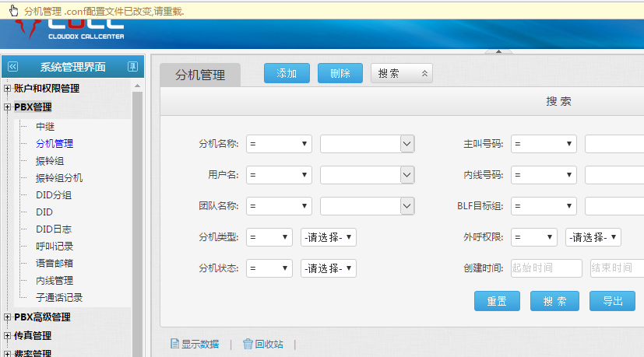Open the 外呼权限 请选择 dropdown
Screen dimensions: 644x357
[593, 237]
